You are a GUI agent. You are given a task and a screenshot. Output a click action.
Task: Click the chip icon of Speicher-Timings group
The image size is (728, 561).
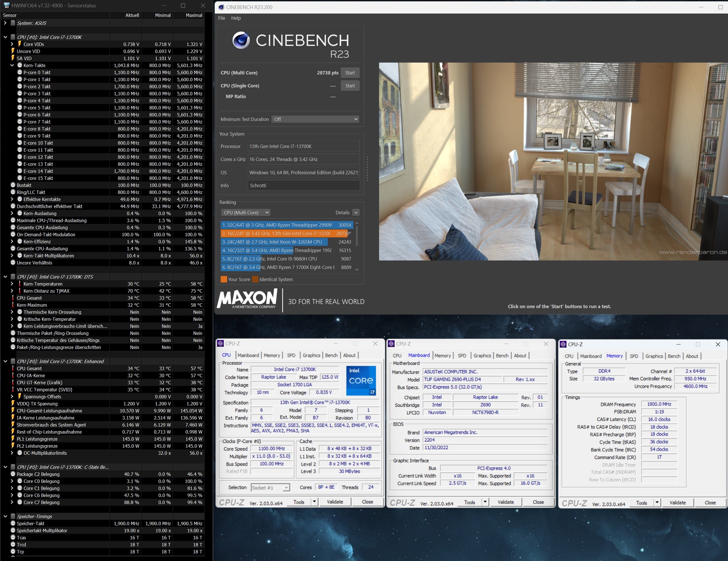(13, 516)
